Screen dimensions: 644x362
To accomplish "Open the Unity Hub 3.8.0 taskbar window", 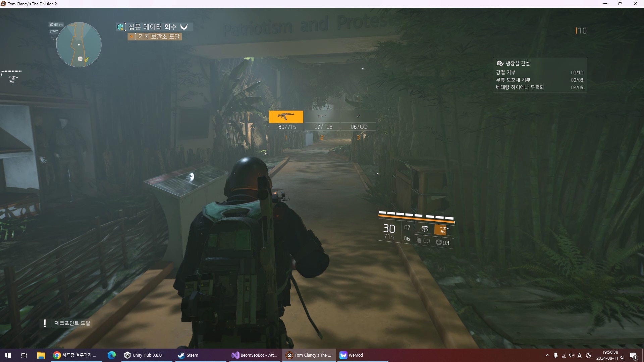I will (143, 355).
